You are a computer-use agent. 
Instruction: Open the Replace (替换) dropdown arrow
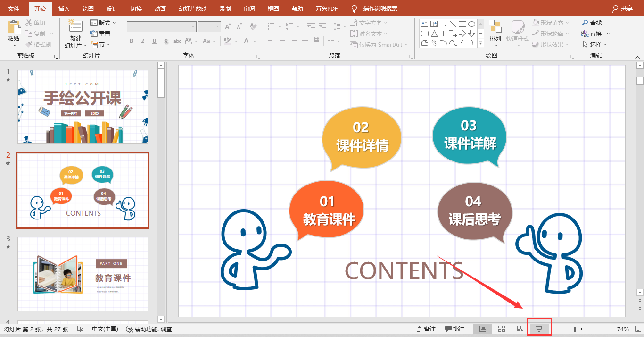(608, 34)
